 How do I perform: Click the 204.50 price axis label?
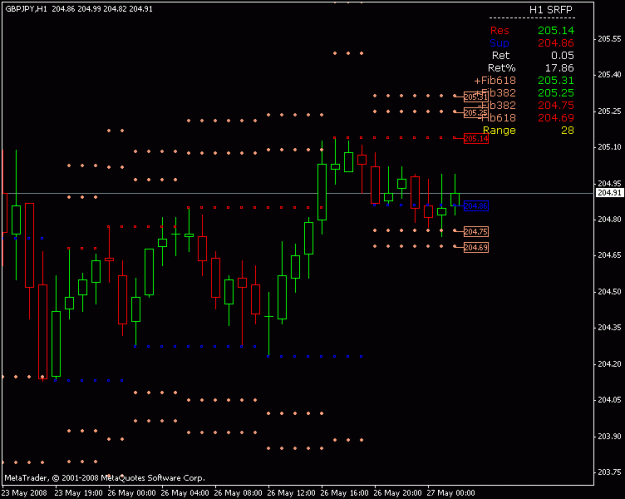click(x=609, y=292)
